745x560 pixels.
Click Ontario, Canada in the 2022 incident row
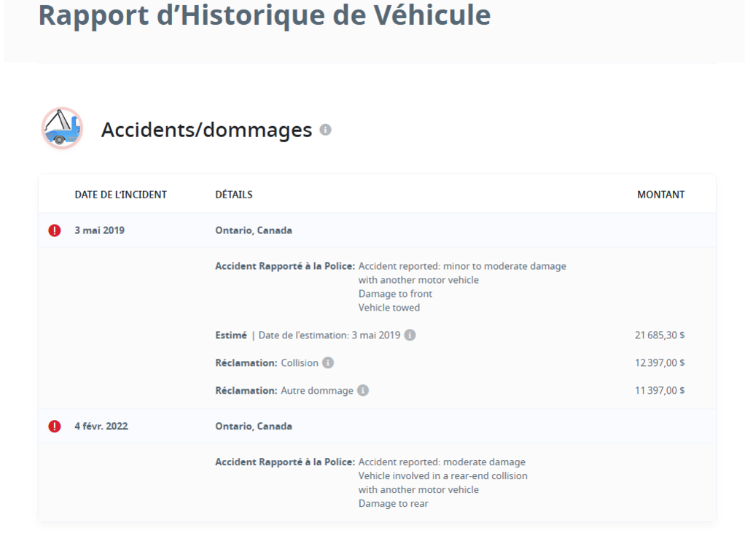point(254,426)
